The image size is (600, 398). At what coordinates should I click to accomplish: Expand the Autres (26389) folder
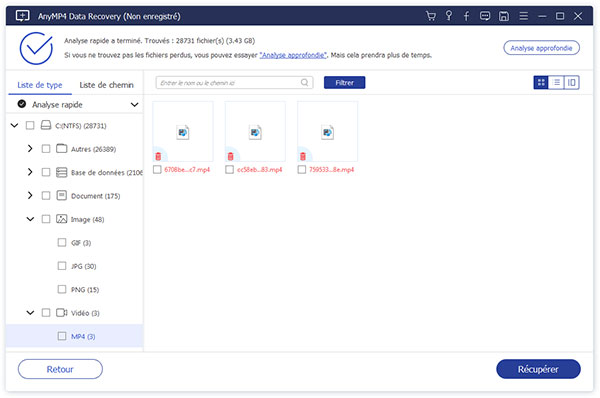click(30, 148)
